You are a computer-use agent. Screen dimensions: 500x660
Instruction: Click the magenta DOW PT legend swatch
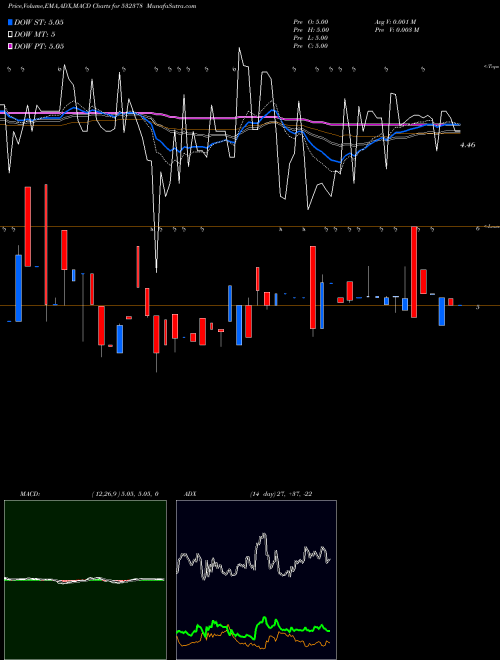(x=10, y=46)
